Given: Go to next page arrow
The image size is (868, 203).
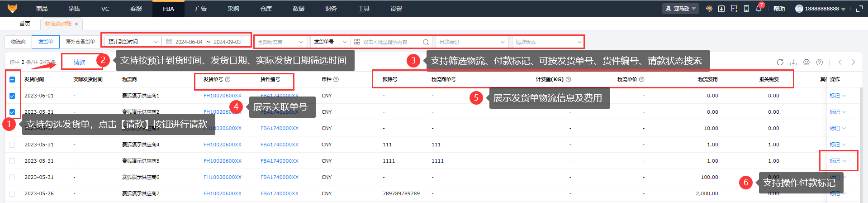Looking at the screenshot, I should 853,62.
